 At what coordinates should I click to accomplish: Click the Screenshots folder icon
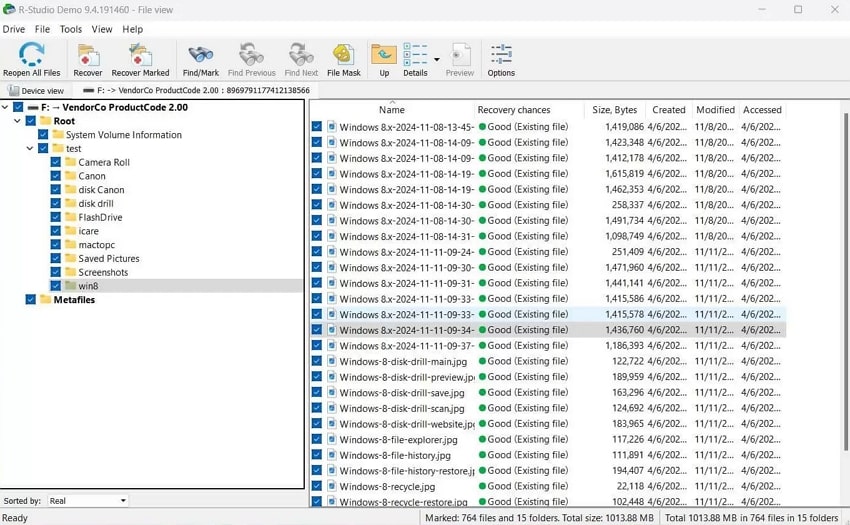pyautogui.click(x=70, y=272)
